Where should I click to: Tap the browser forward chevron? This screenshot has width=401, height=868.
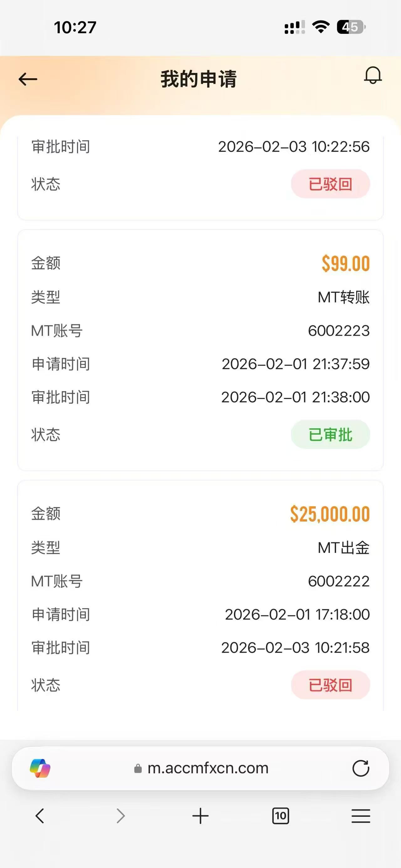(120, 816)
